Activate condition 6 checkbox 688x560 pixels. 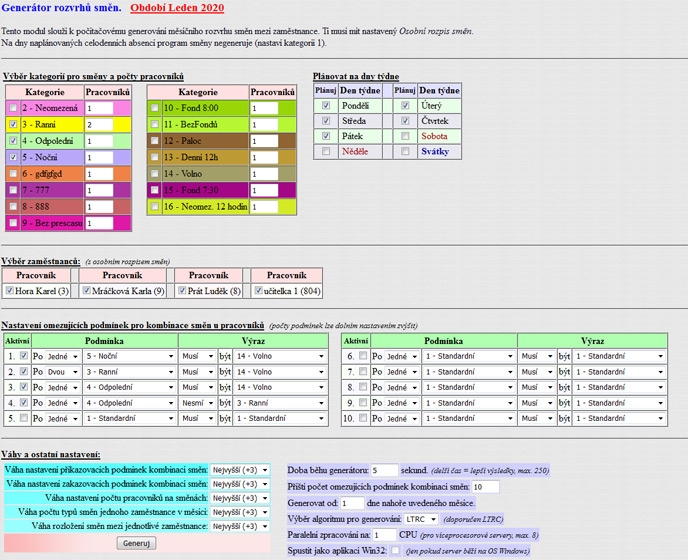tap(363, 355)
